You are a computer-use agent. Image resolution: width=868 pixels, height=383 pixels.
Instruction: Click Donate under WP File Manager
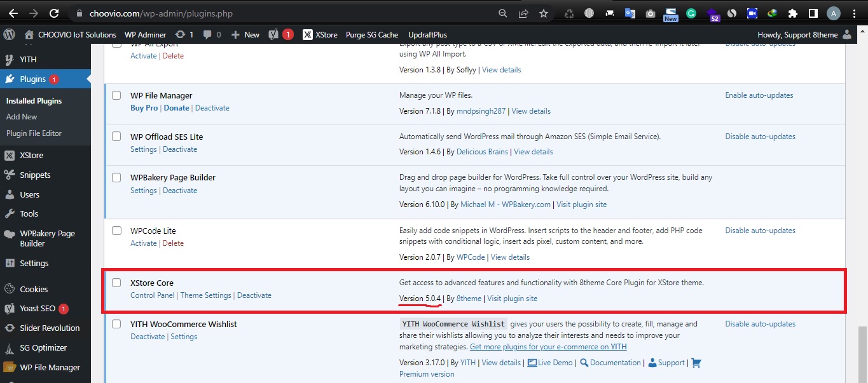click(177, 108)
